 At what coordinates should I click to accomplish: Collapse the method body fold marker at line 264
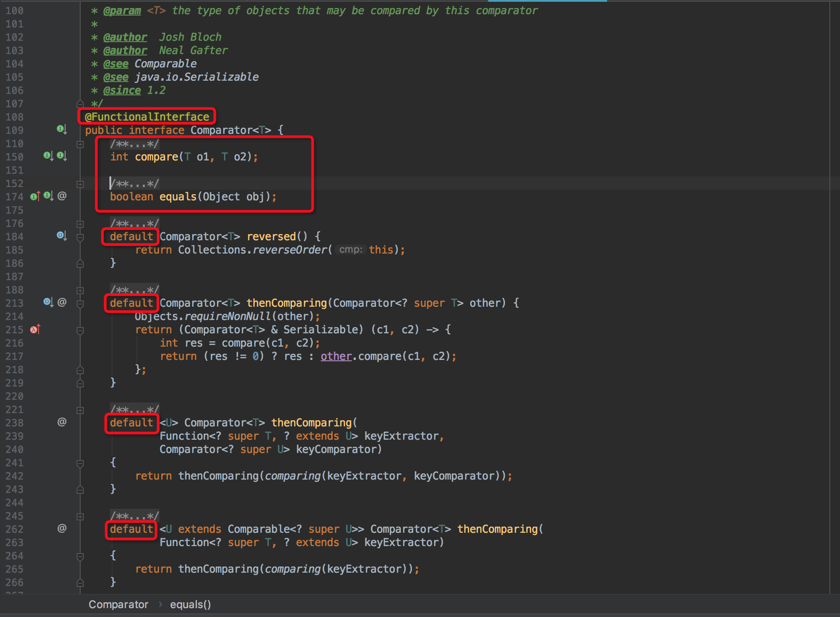80,557
